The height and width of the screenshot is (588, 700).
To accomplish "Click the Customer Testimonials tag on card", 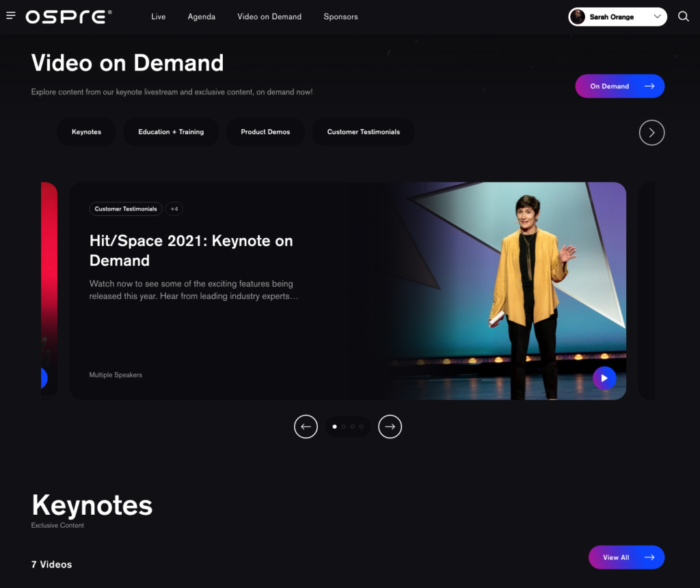I will tap(126, 209).
